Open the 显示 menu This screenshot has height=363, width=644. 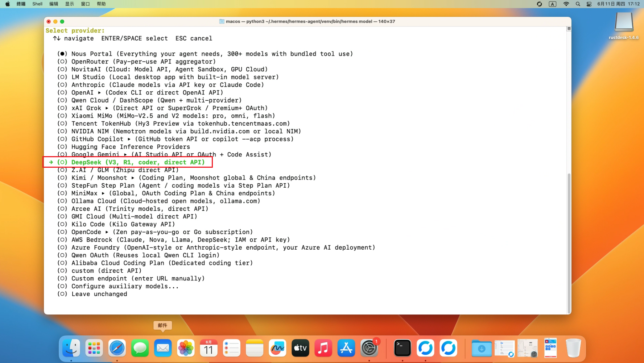click(x=70, y=4)
